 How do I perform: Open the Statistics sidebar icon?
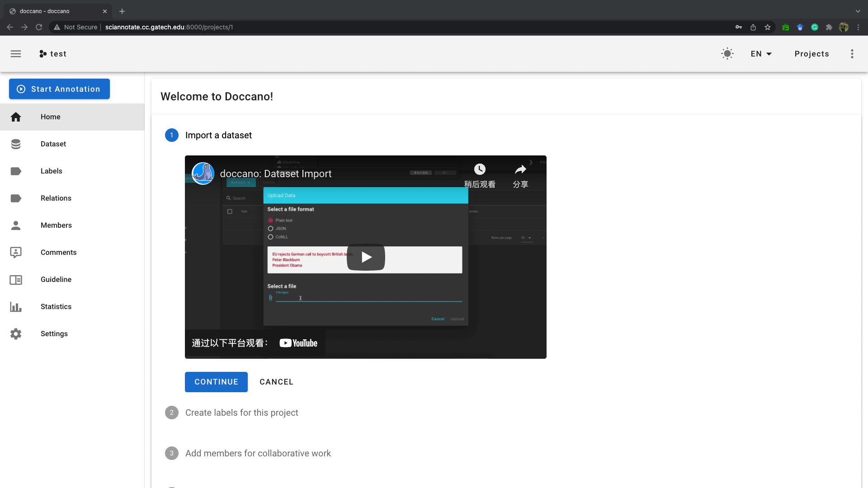pyautogui.click(x=16, y=306)
